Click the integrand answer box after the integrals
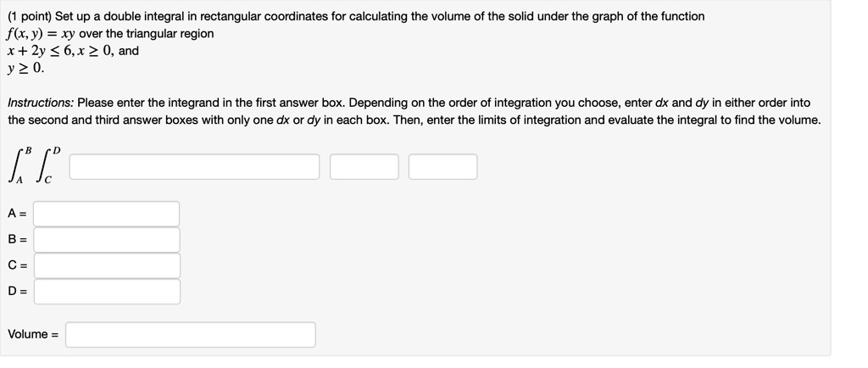The image size is (868, 368). [x=194, y=166]
